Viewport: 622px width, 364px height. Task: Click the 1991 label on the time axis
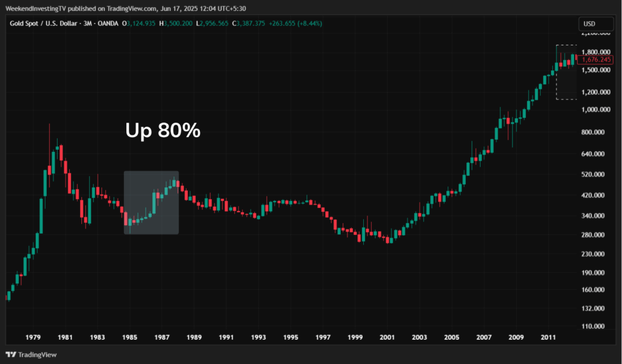click(x=226, y=337)
